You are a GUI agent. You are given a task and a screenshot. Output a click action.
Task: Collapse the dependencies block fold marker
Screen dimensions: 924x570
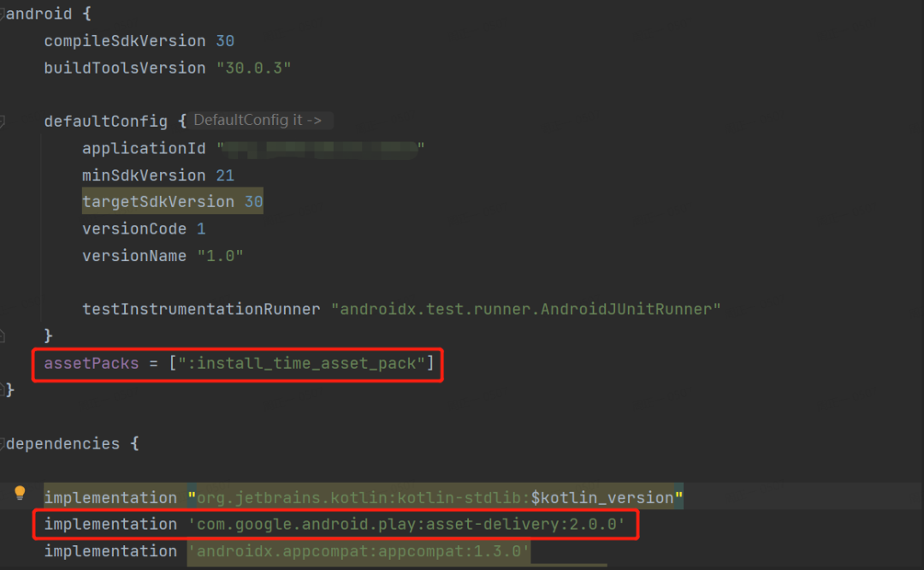2,443
